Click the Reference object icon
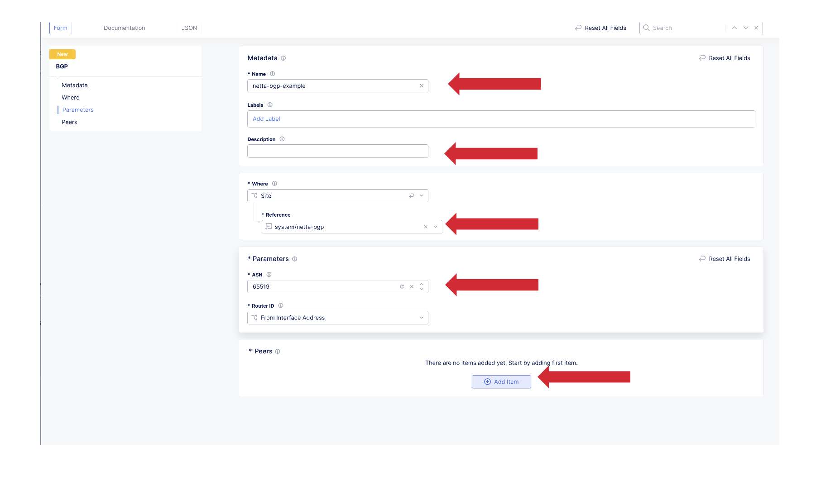 tap(269, 227)
